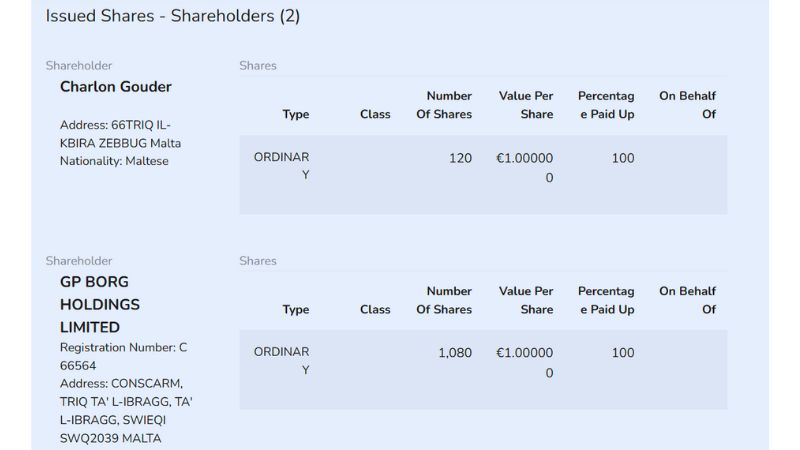Click Charlon Gouder's address text
800x450 pixels.
point(120,134)
